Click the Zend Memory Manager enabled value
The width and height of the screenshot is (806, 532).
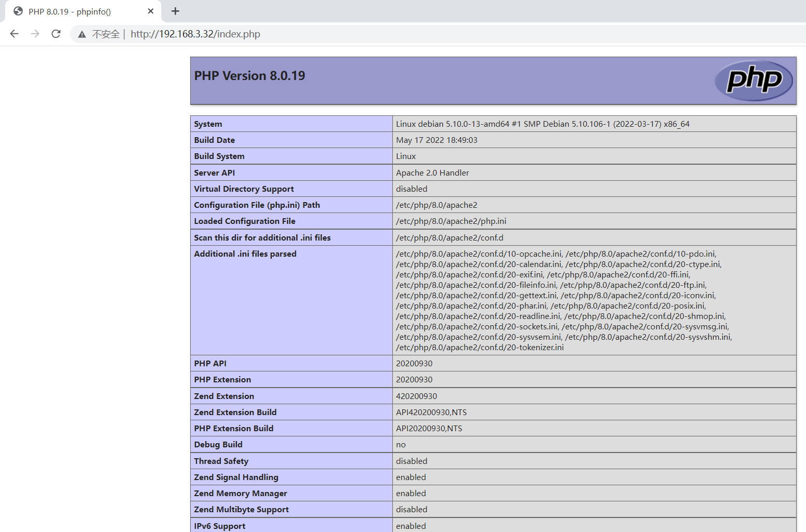click(411, 494)
